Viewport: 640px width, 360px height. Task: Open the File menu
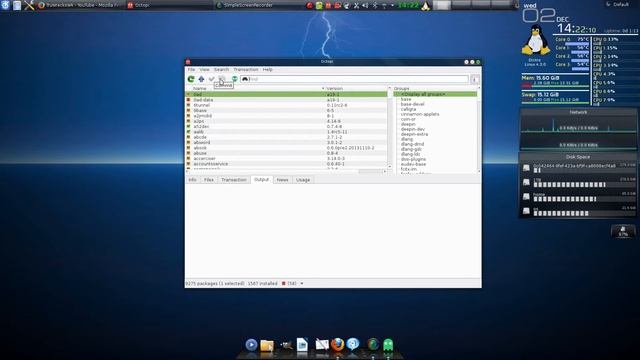tap(191, 70)
